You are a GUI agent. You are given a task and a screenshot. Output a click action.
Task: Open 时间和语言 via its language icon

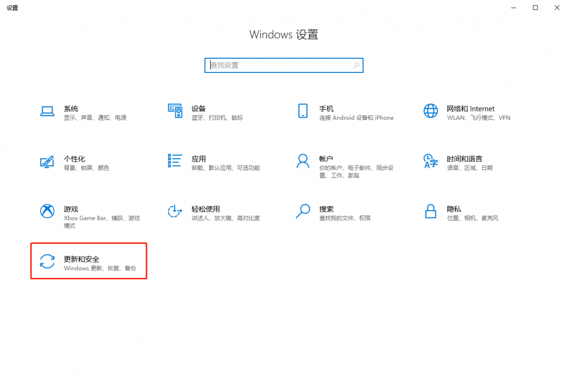pyautogui.click(x=430, y=161)
